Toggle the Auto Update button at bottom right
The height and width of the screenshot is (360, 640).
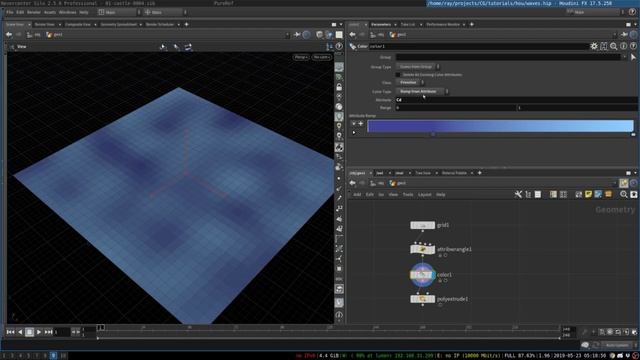coord(617,345)
